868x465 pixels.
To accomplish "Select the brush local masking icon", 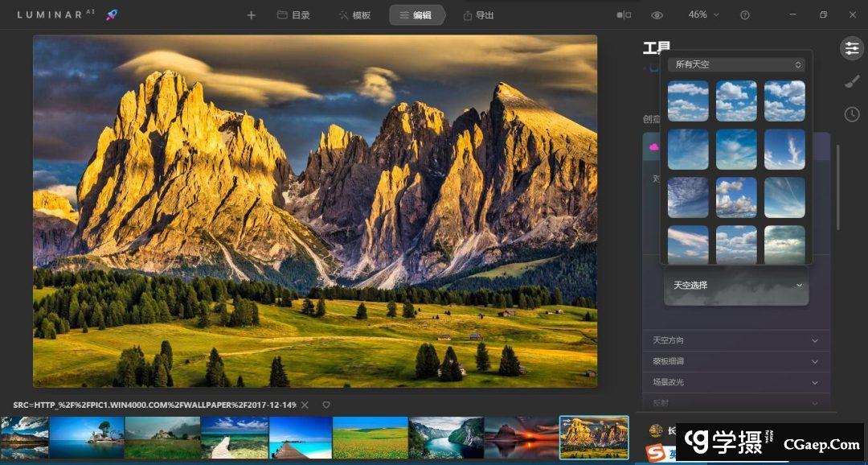I will click(852, 81).
